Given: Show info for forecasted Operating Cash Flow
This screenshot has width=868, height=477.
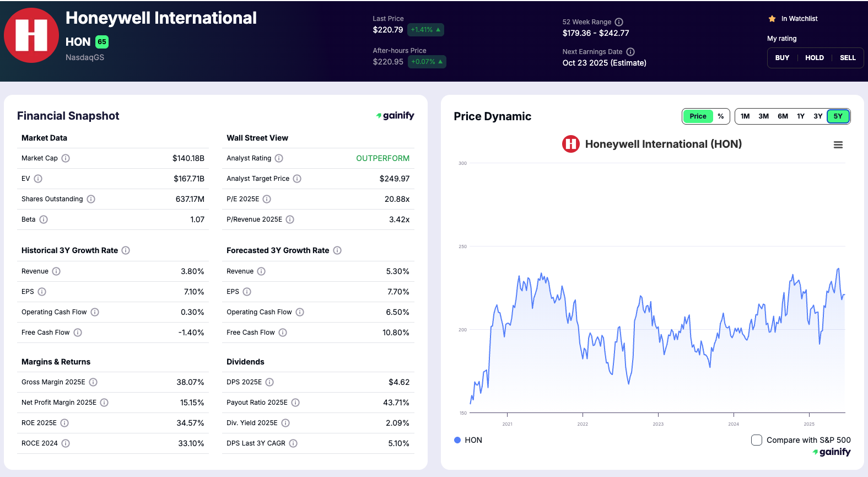Looking at the screenshot, I should [300, 312].
